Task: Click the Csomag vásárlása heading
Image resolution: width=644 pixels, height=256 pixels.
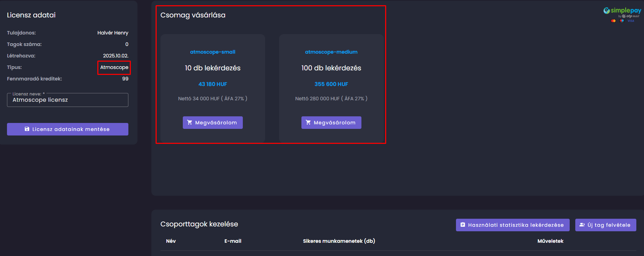Action: point(193,15)
